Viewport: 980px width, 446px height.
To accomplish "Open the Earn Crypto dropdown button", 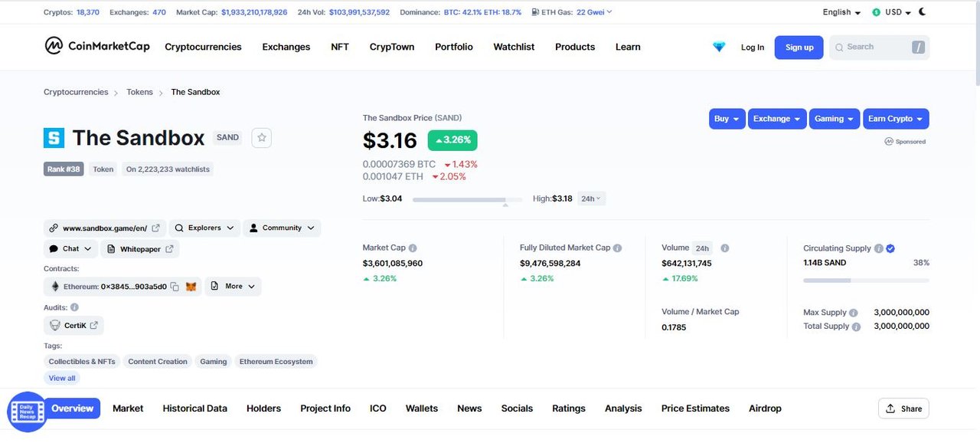I will tap(896, 119).
